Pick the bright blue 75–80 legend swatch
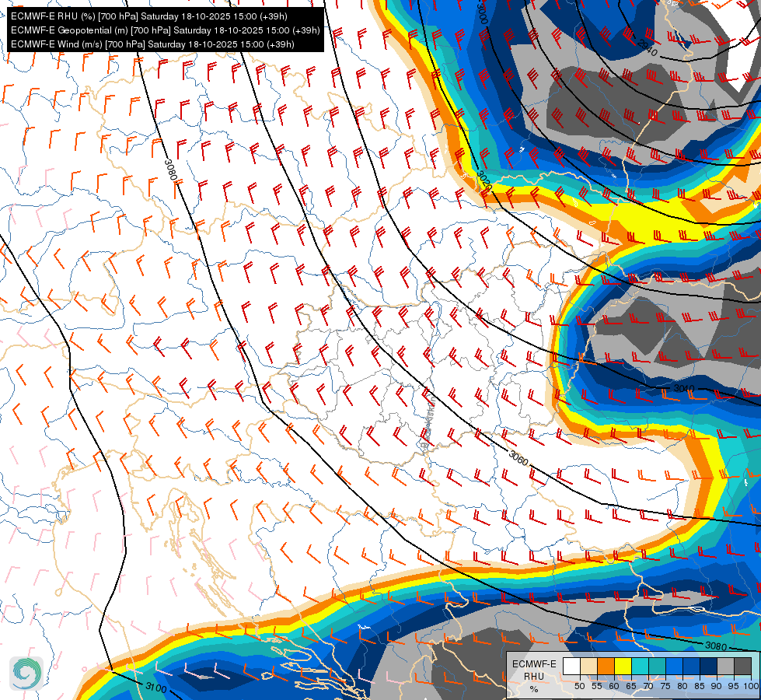This screenshot has width=761, height=700. [x=675, y=666]
